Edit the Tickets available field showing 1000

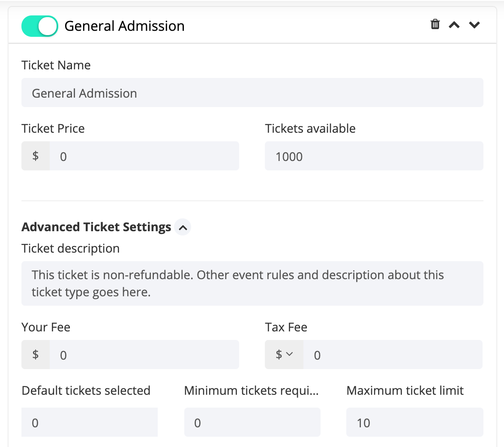(x=373, y=156)
